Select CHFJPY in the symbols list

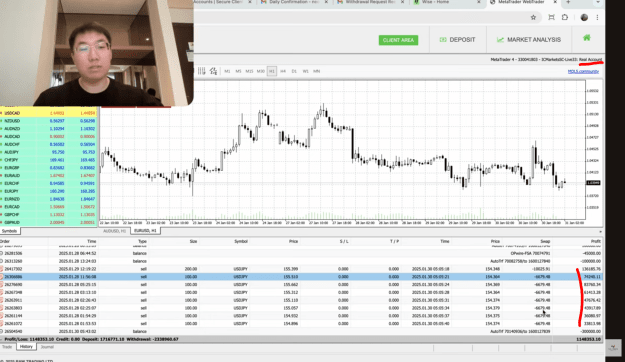point(48,160)
